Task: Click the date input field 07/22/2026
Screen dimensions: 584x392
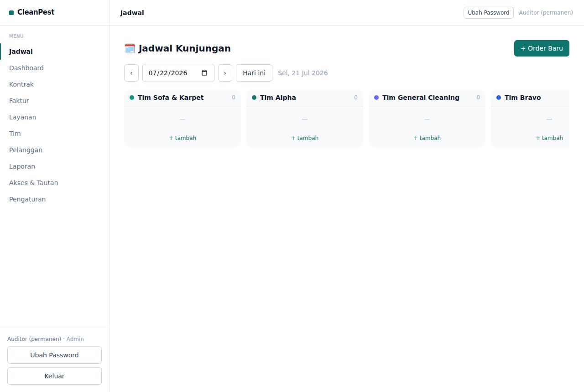Action: 178,73
